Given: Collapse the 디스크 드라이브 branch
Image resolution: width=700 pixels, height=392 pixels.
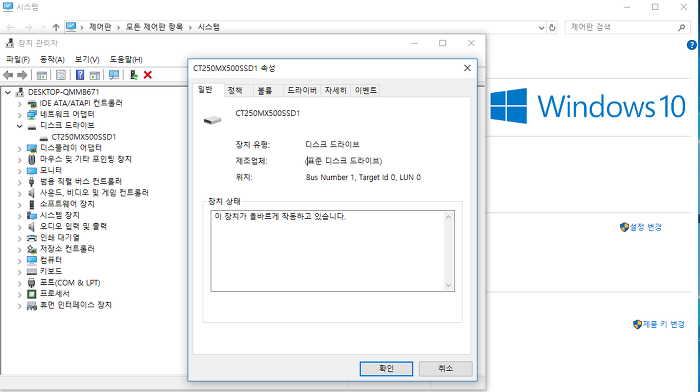Looking at the screenshot, I should click(19, 126).
